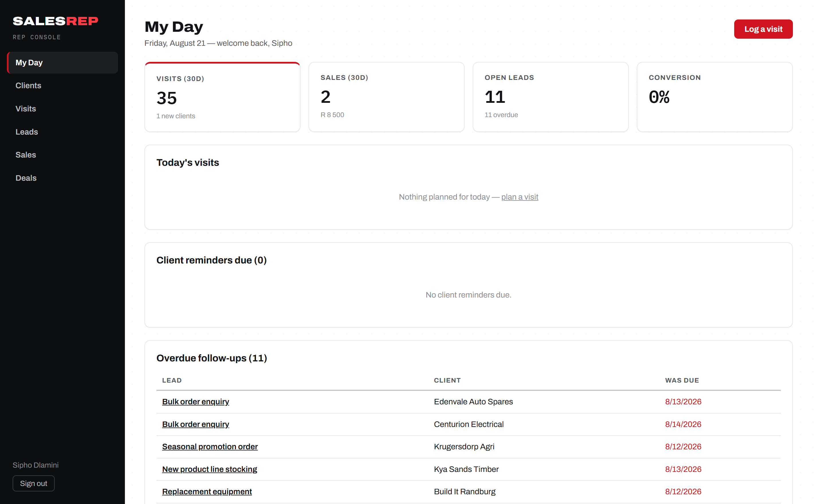Click the Krugersdorp Agri client cell
Screen dimensions: 825x504
[464, 446]
